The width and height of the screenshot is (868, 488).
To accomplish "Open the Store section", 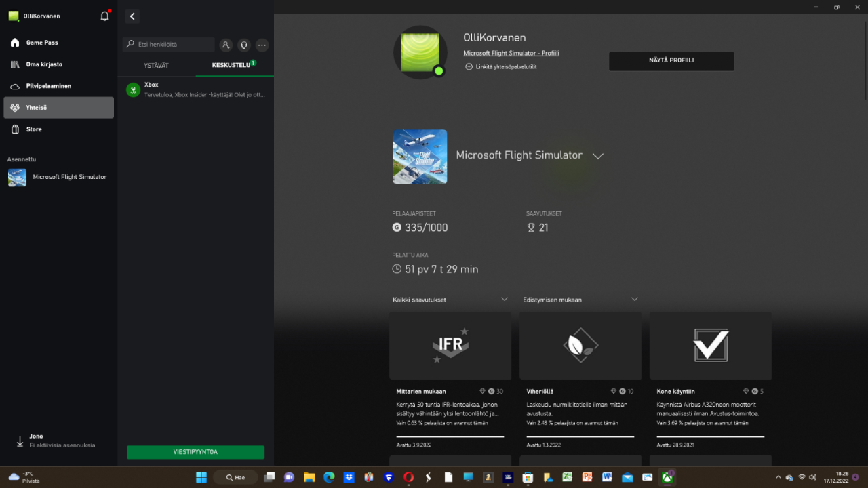I will [58, 129].
